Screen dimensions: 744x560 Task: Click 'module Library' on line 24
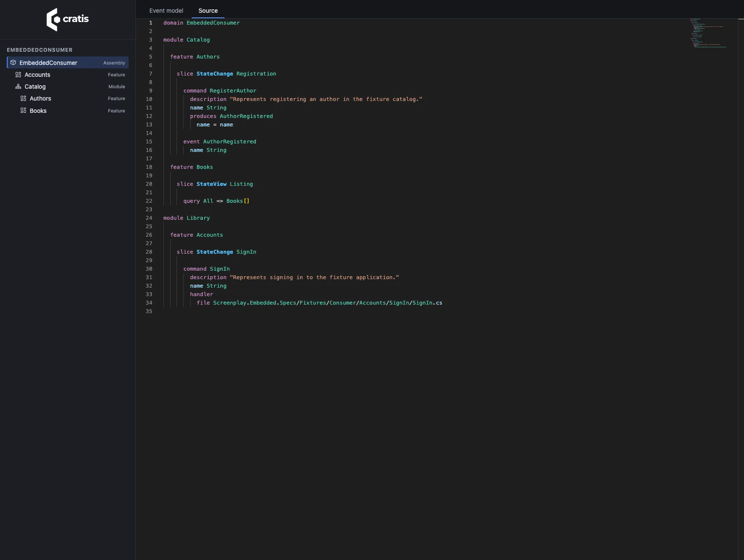(187, 218)
